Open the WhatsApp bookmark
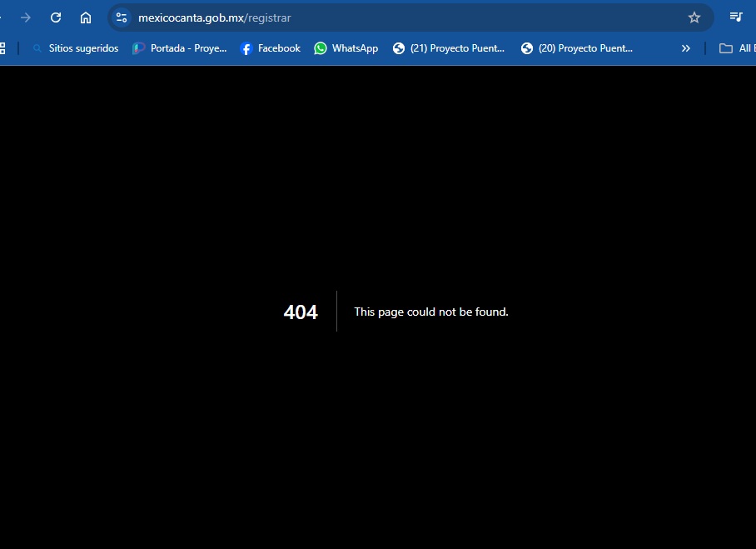The image size is (756, 549). point(346,48)
